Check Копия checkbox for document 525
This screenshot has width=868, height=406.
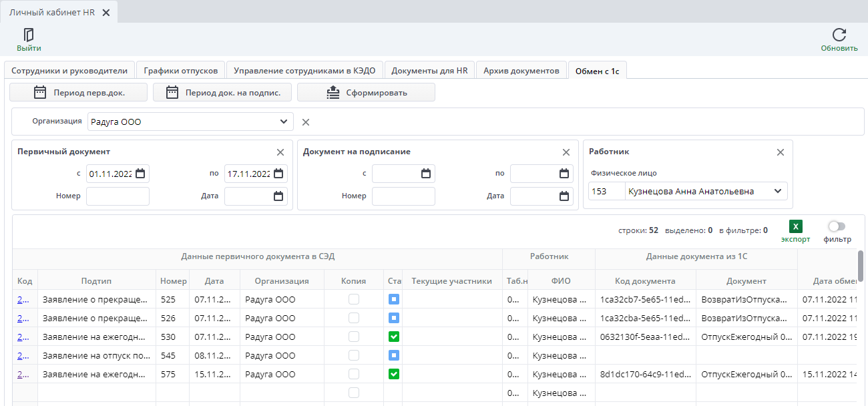tap(354, 299)
